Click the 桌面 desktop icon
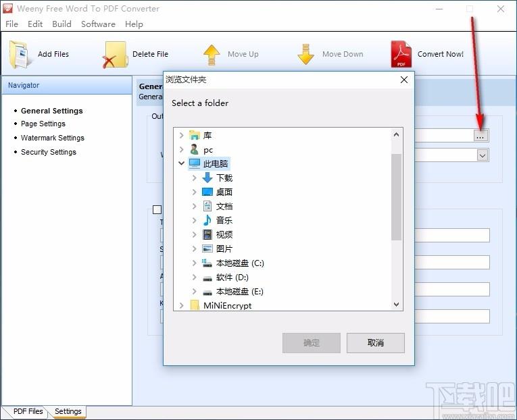 point(207,192)
